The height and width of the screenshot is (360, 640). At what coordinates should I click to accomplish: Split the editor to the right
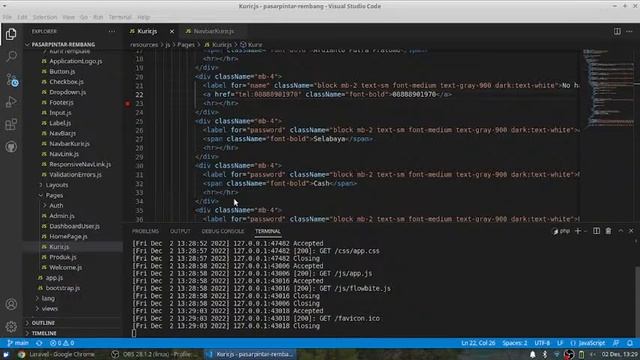coord(617,31)
